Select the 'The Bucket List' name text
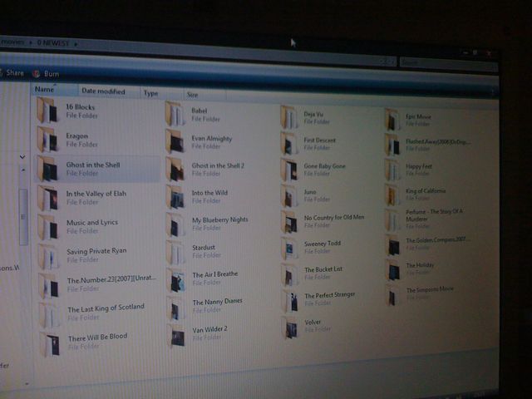 323,269
